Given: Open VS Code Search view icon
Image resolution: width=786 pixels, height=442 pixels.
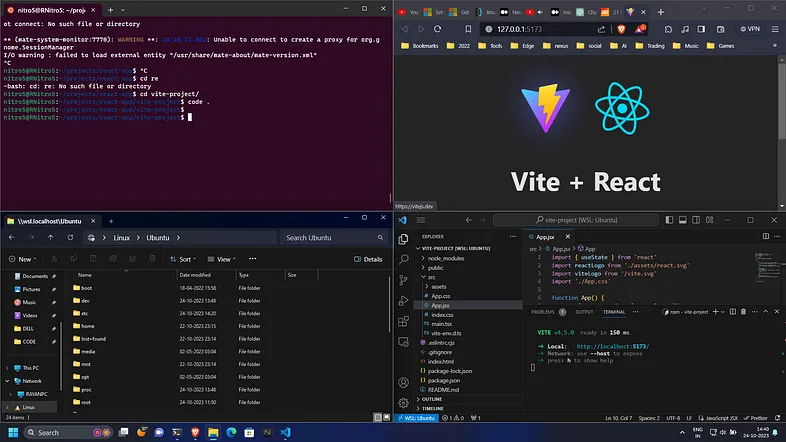Looking at the screenshot, I should (x=404, y=259).
